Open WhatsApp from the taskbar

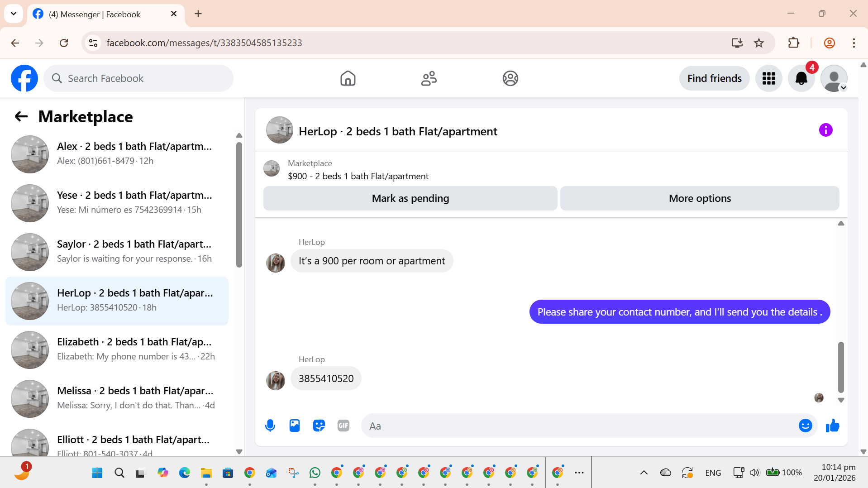315,473
